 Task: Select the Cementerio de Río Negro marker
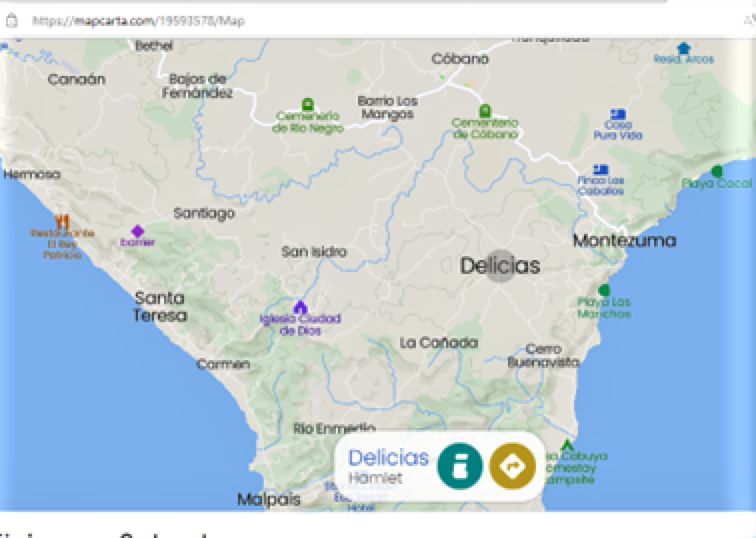click(308, 104)
